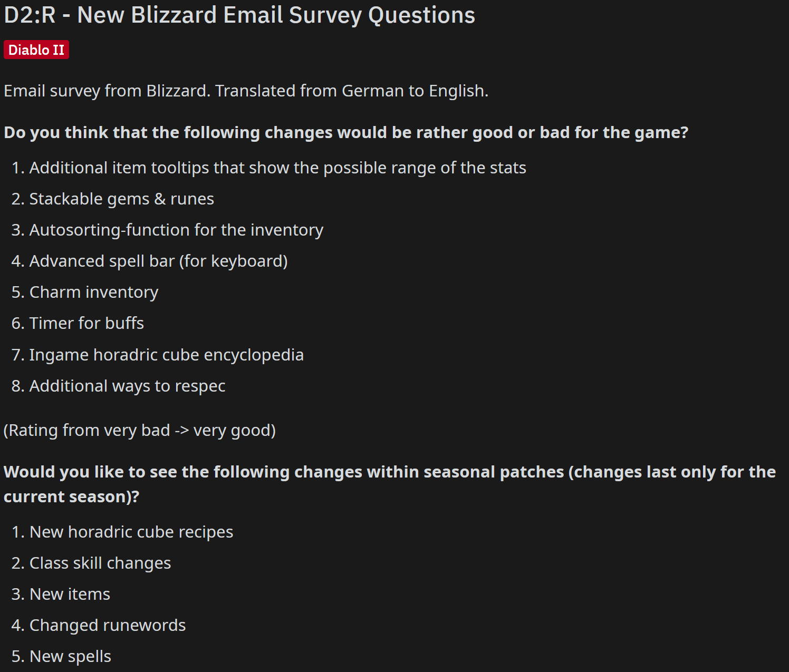Open the D2:R New Blizzard Email Survey title
789x672 pixels.
point(239,15)
